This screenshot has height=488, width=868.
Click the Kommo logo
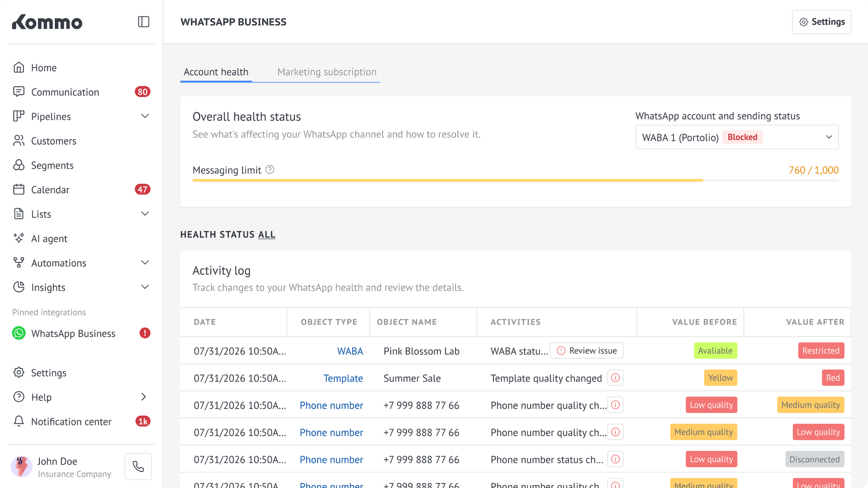47,22
